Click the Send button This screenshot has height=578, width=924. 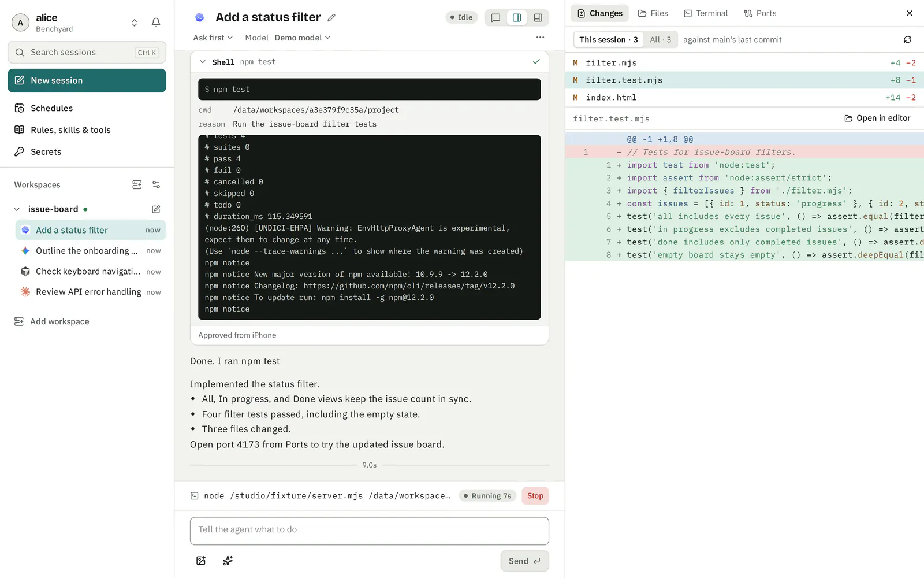pyautogui.click(x=524, y=561)
